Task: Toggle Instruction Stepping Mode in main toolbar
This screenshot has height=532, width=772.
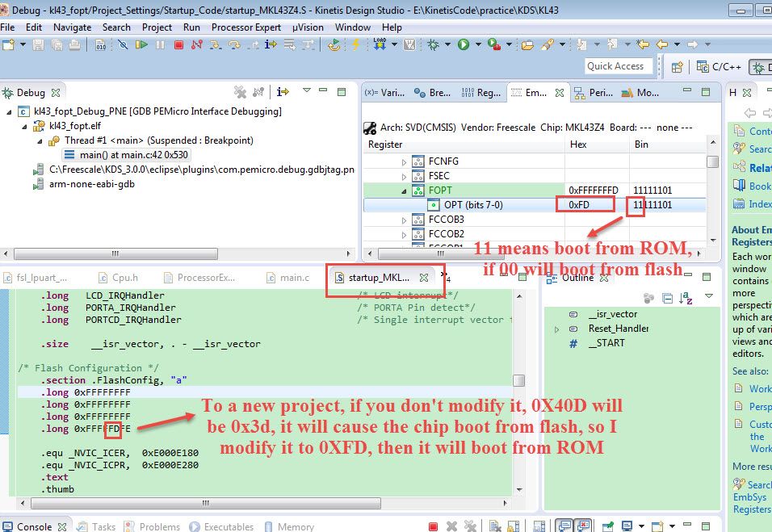Action: (x=271, y=44)
